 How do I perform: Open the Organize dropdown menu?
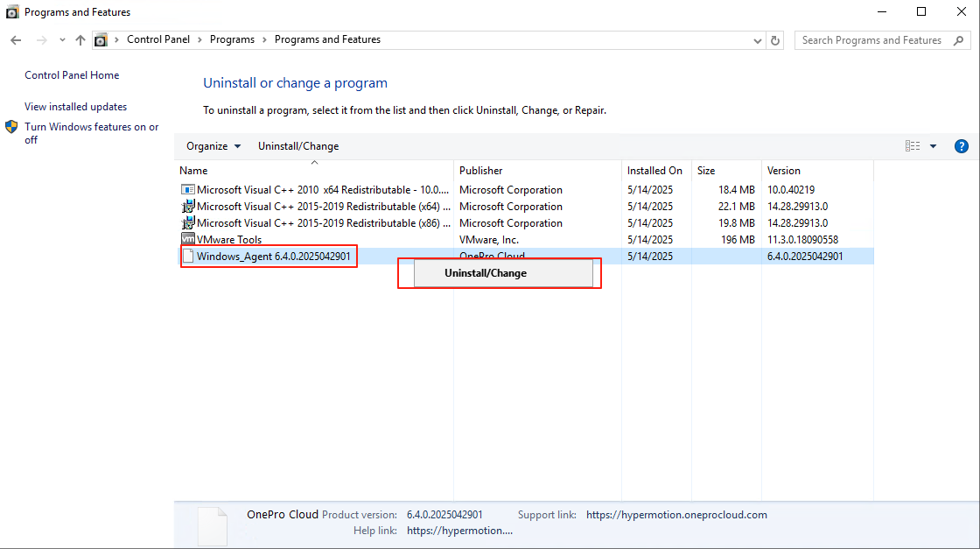pos(213,146)
